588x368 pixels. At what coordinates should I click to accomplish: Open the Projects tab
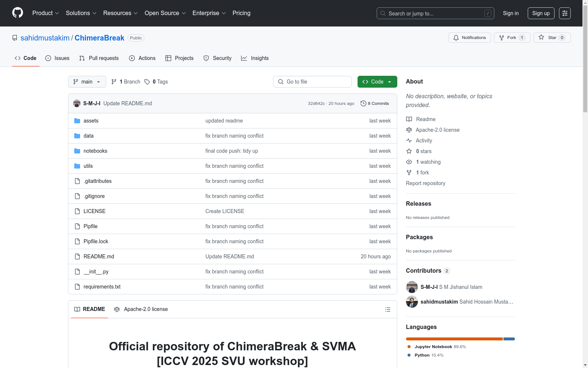tap(179, 58)
